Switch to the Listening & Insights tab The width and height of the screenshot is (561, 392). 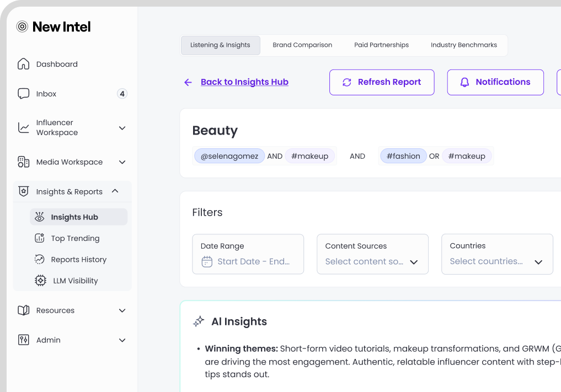click(221, 45)
